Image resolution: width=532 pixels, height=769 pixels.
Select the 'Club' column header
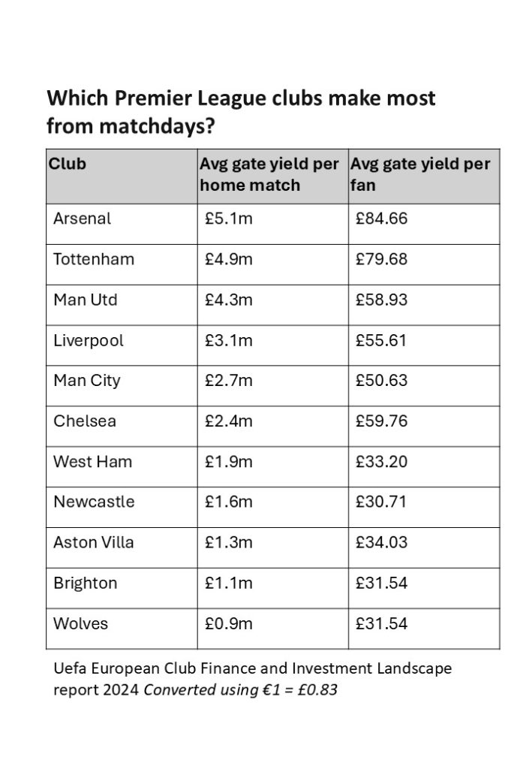(x=67, y=164)
